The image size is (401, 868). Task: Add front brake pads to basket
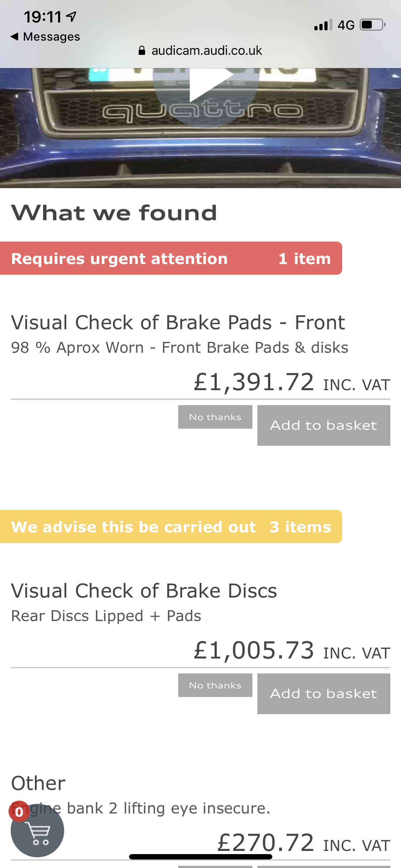pyautogui.click(x=323, y=425)
